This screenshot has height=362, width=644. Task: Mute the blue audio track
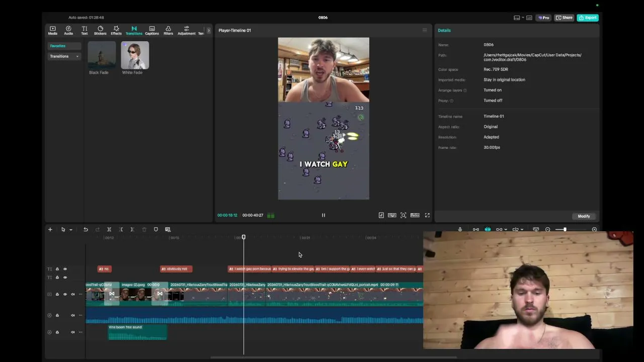pos(72,315)
